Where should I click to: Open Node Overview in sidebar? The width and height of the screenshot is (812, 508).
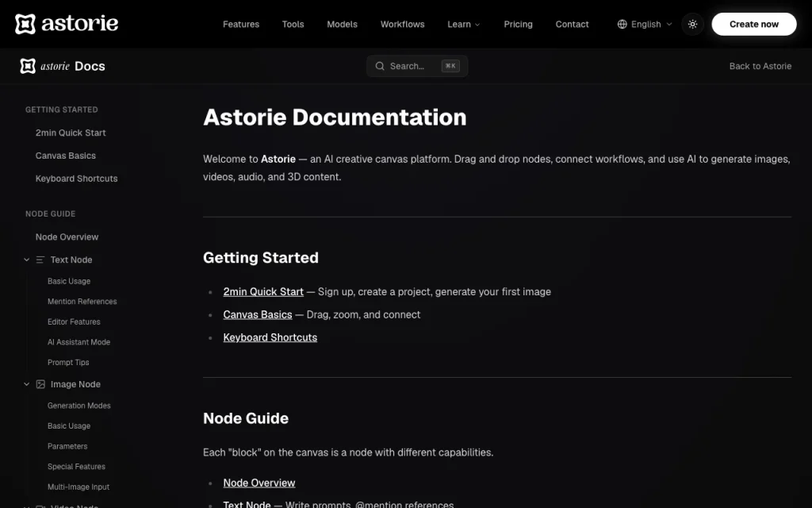tap(67, 237)
